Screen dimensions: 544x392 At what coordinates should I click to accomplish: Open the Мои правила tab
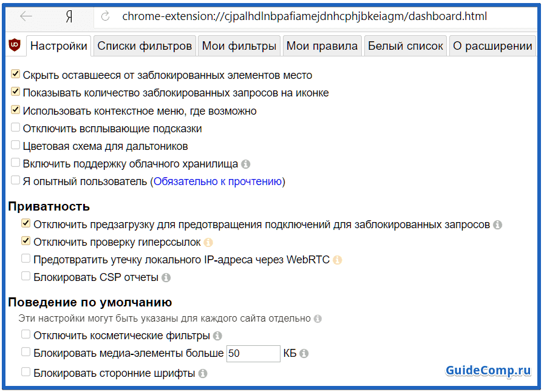tap(322, 45)
